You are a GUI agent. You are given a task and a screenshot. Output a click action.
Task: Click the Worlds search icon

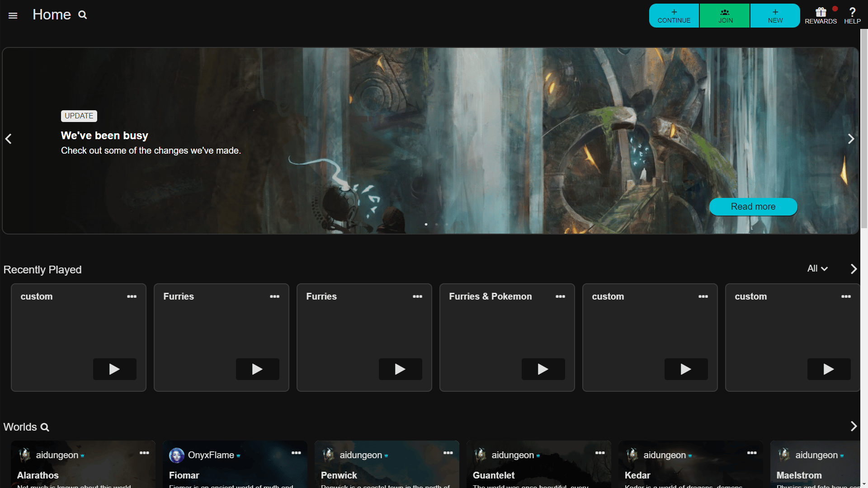click(x=45, y=427)
